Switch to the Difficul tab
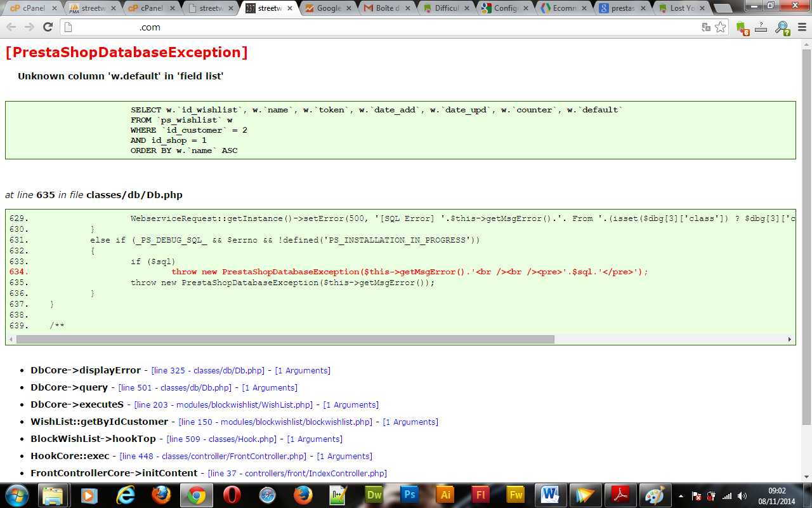Screen dimensions: 812x508 point(448,8)
